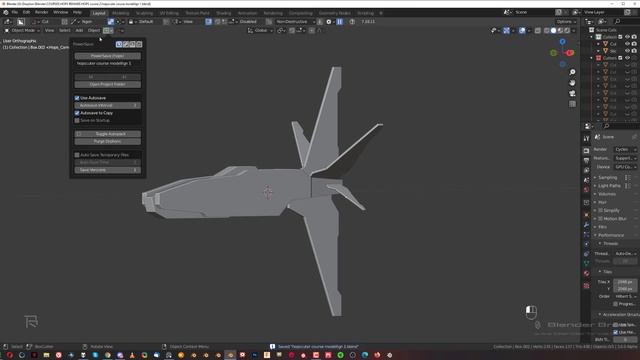
Task: Open the Global transform orientation dropdown
Action: (x=260, y=31)
